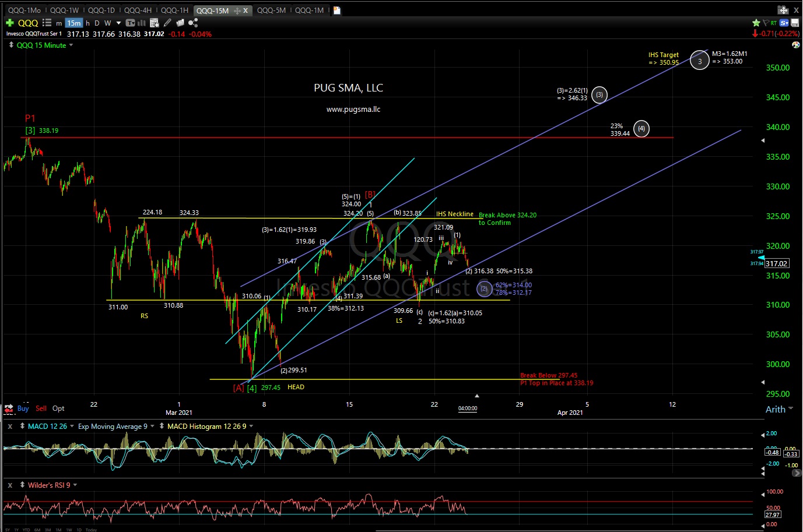Click the new chart page icon after tabs
803x532 pixels.
pyautogui.click(x=337, y=10)
